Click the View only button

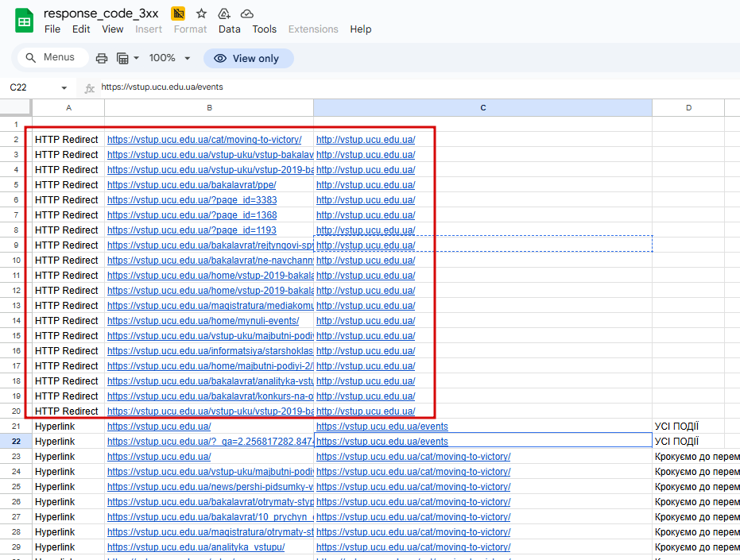click(x=248, y=59)
